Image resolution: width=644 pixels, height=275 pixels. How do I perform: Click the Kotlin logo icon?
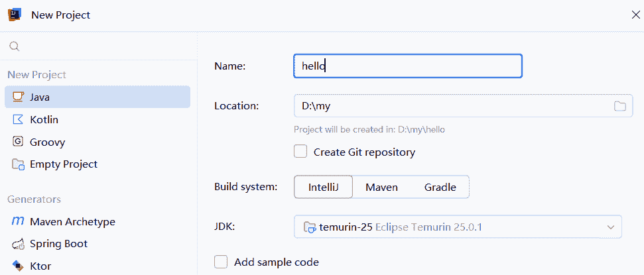pyautogui.click(x=18, y=120)
